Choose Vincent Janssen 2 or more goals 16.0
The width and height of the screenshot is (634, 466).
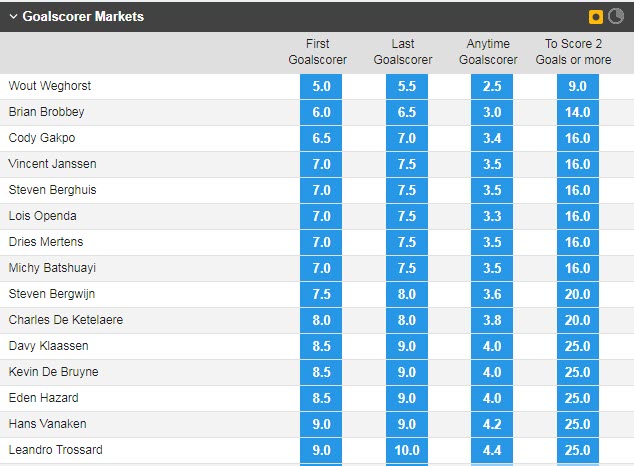[x=578, y=165]
